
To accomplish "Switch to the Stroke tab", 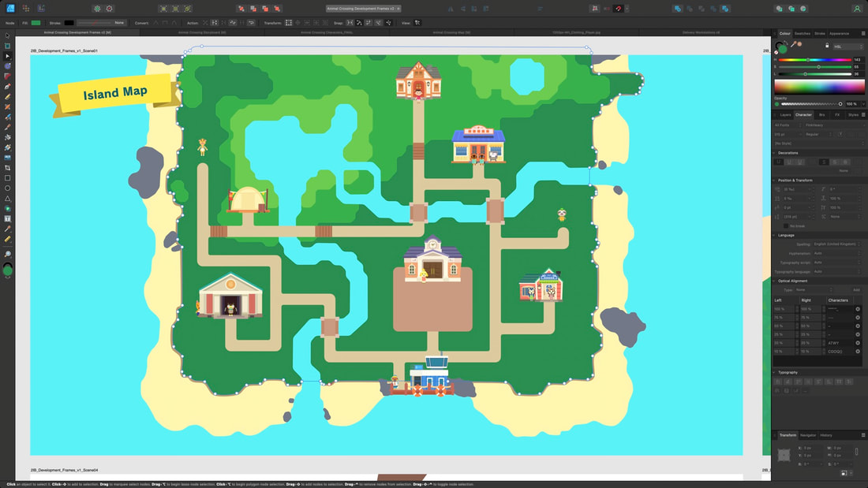I will pyautogui.click(x=820, y=33).
